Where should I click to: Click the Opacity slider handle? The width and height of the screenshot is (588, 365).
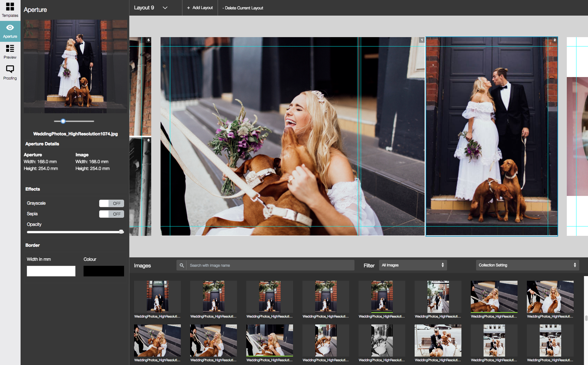click(121, 232)
